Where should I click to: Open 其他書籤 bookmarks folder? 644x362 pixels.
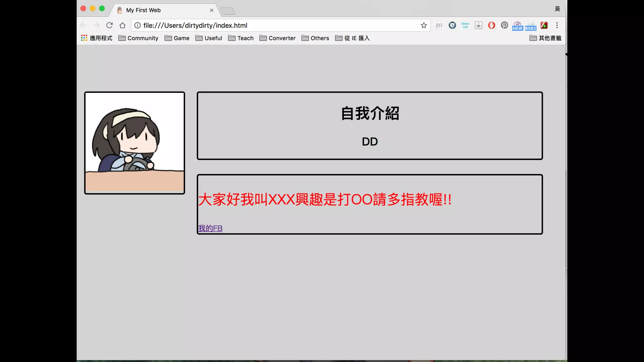tap(545, 38)
